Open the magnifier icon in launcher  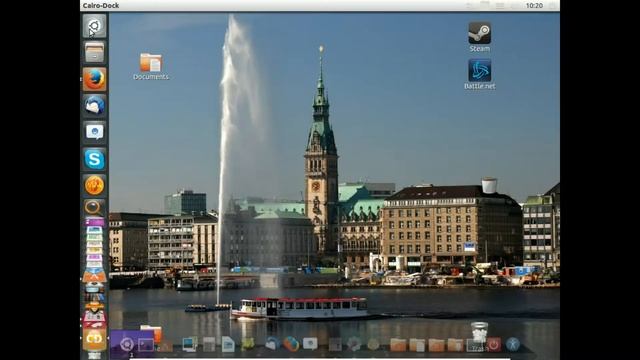(x=94, y=208)
